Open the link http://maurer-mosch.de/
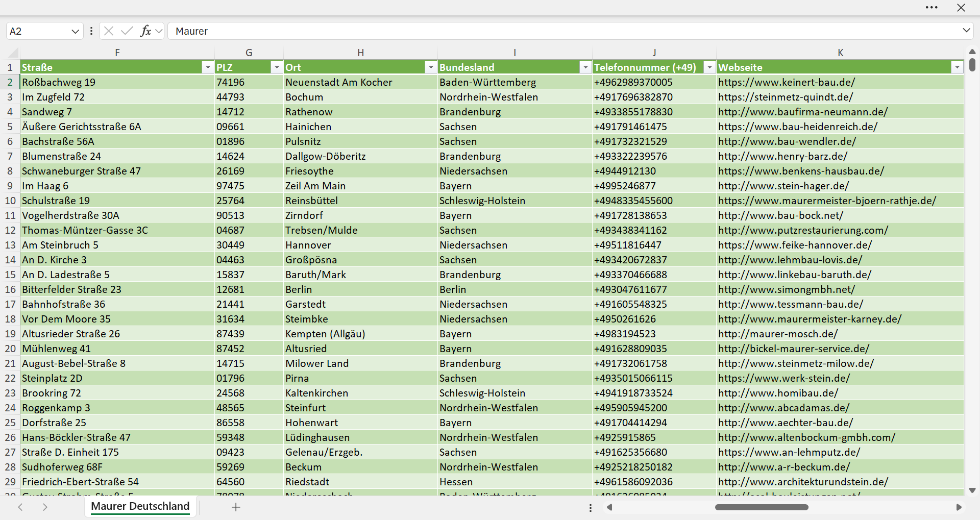Screen dimensions: 980x520 pyautogui.click(x=777, y=334)
